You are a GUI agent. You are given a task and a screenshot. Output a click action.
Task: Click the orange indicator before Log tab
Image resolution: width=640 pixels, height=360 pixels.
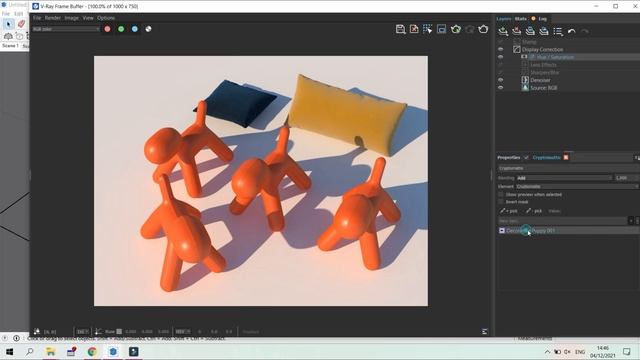(533, 18)
